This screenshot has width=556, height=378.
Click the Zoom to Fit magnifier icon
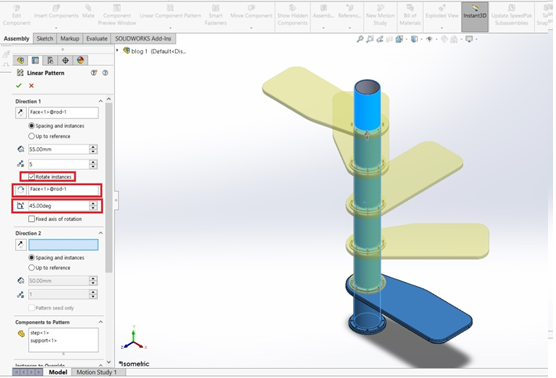tap(360, 39)
